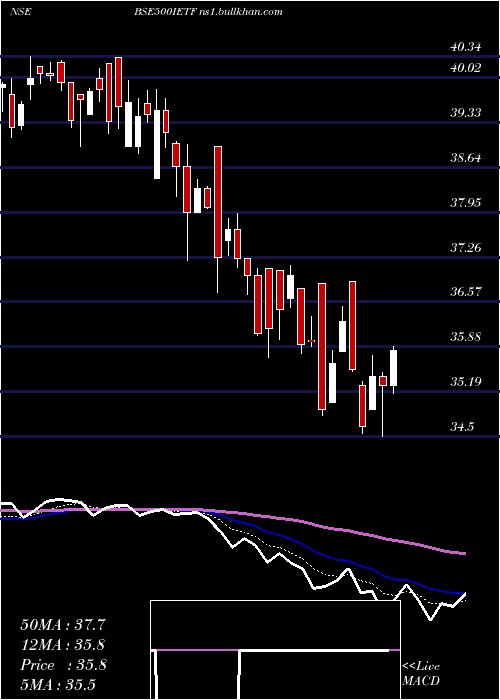
Task: Click the MACD histogram panel box
Action: (x=275, y=650)
